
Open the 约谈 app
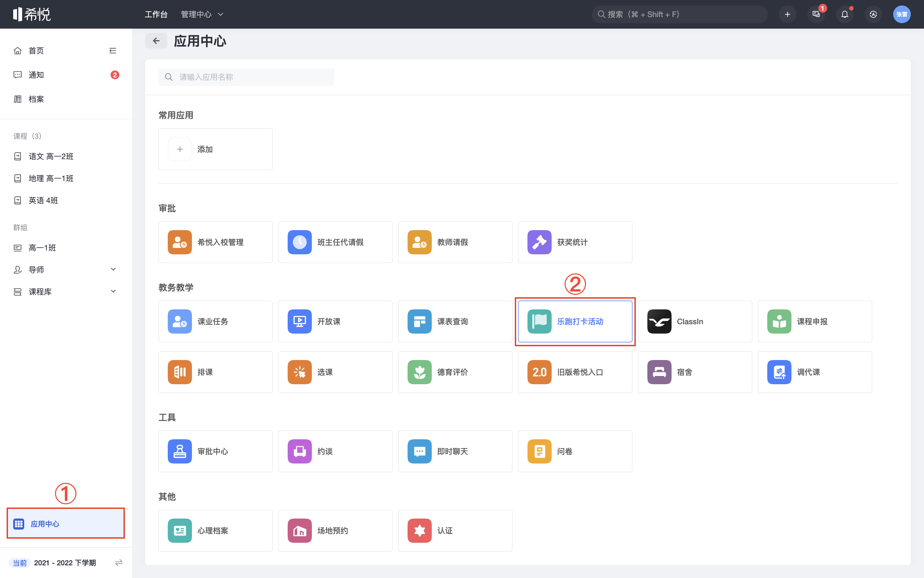[335, 451]
